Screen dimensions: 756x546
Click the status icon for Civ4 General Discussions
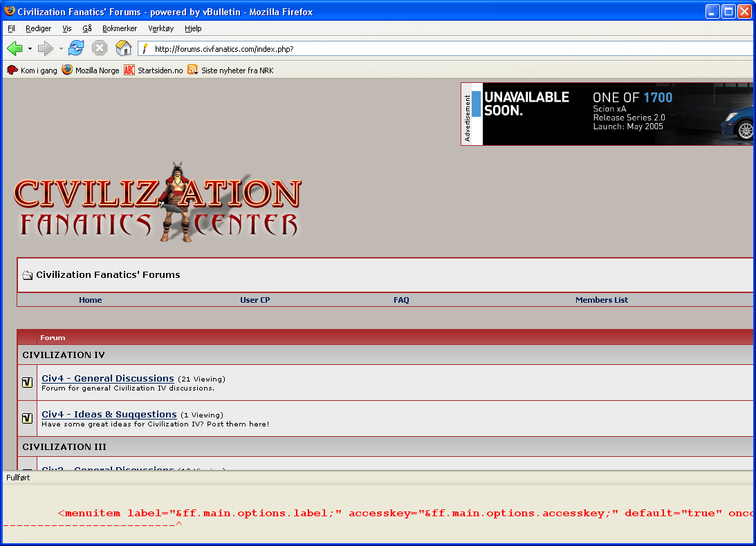[28, 383]
